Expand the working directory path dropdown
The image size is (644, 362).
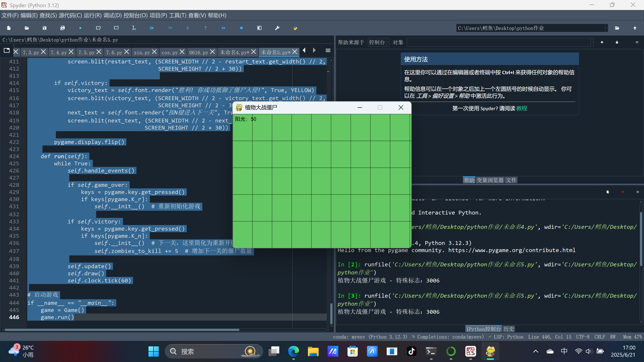[606, 28]
